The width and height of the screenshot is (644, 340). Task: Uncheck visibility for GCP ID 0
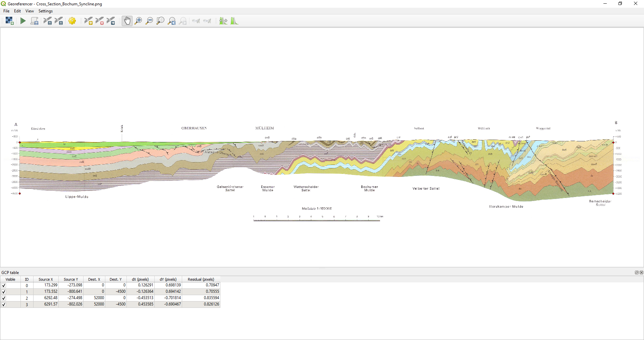[4, 285]
